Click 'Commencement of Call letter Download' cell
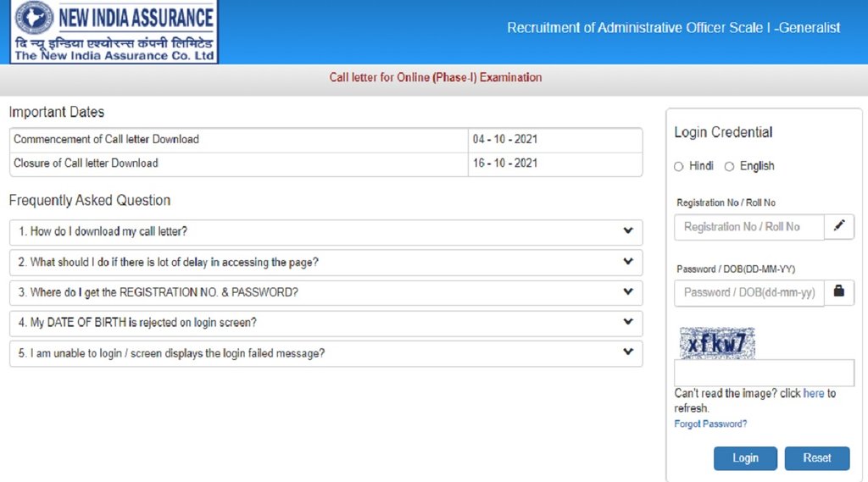868x482 pixels. coord(238,140)
